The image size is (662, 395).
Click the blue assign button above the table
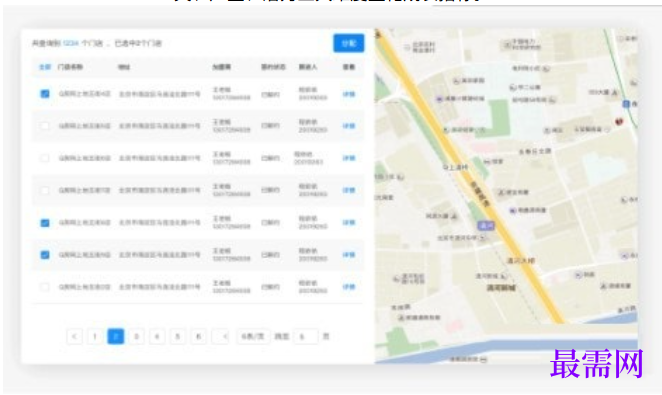tap(349, 43)
